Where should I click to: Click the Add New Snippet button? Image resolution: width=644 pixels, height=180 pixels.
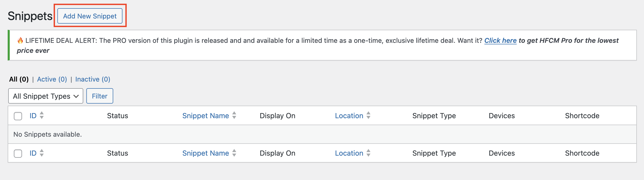coord(90,16)
